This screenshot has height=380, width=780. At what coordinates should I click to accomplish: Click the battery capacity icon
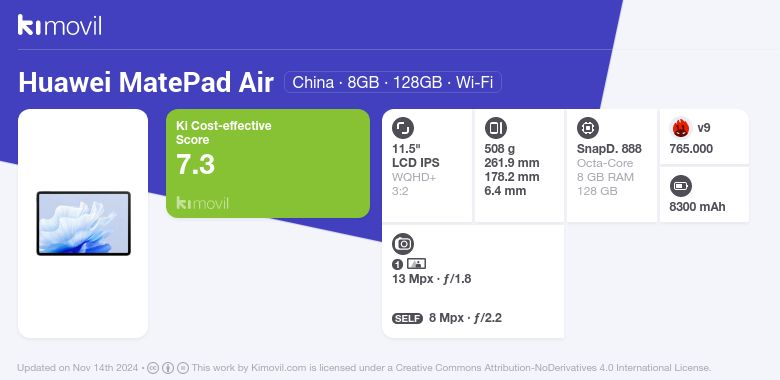coord(681,187)
